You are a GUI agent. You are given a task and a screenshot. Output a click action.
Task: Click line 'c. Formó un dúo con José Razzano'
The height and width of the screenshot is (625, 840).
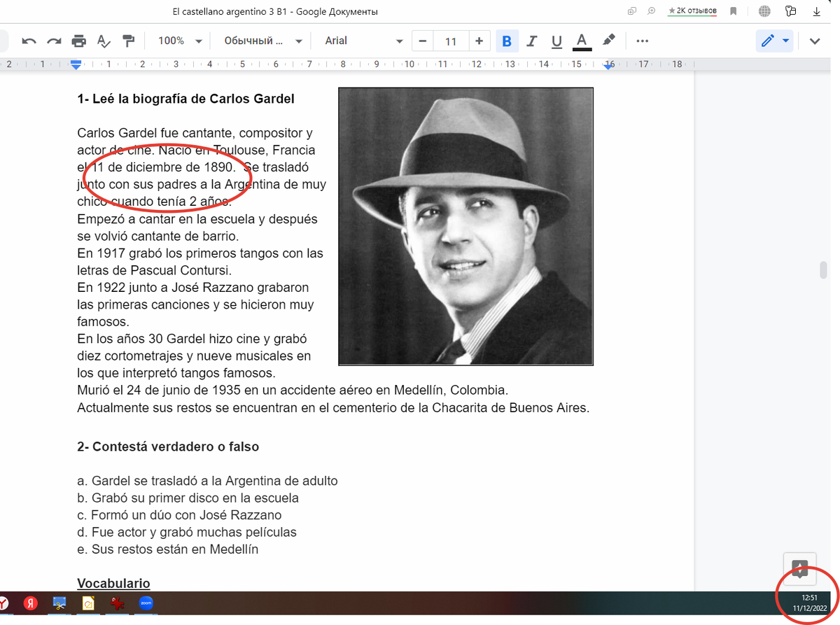179,515
